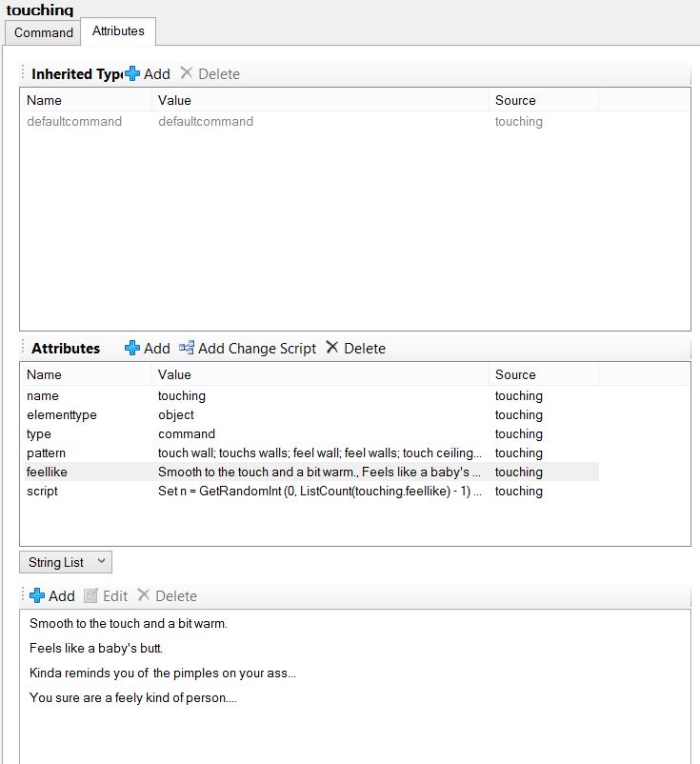This screenshot has height=764, width=700.
Task: Click Add icon in Inherited Types toolbar
Action: 132,74
